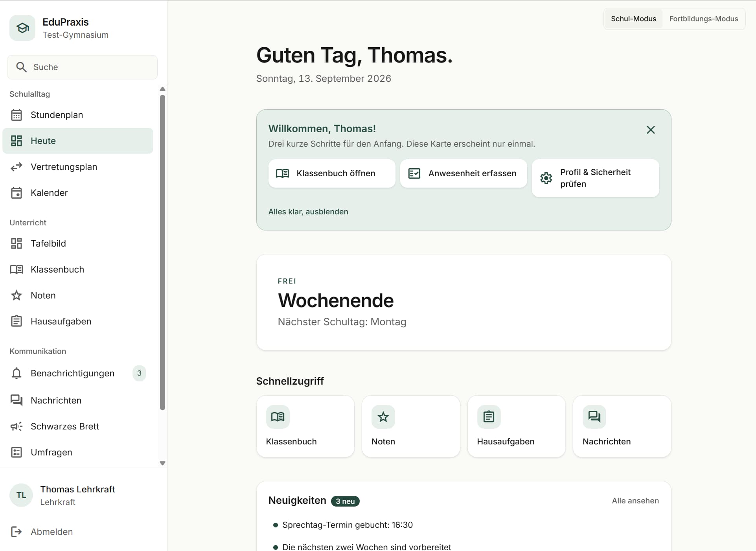The height and width of the screenshot is (551, 756).
Task: Open Klassenbuch in the sidebar
Action: [78, 269]
